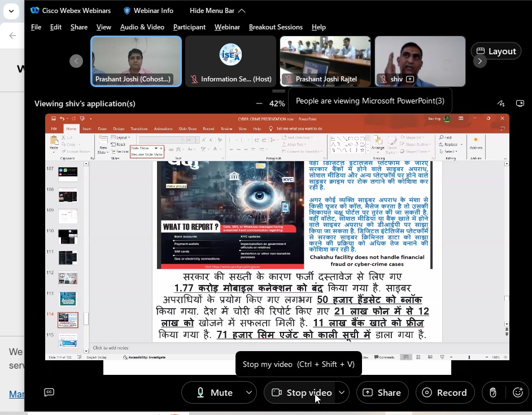Expand video options arrow beside Stop video

click(342, 392)
